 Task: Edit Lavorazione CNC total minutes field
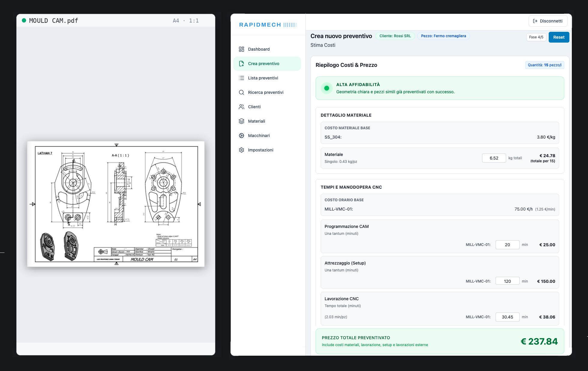click(507, 317)
